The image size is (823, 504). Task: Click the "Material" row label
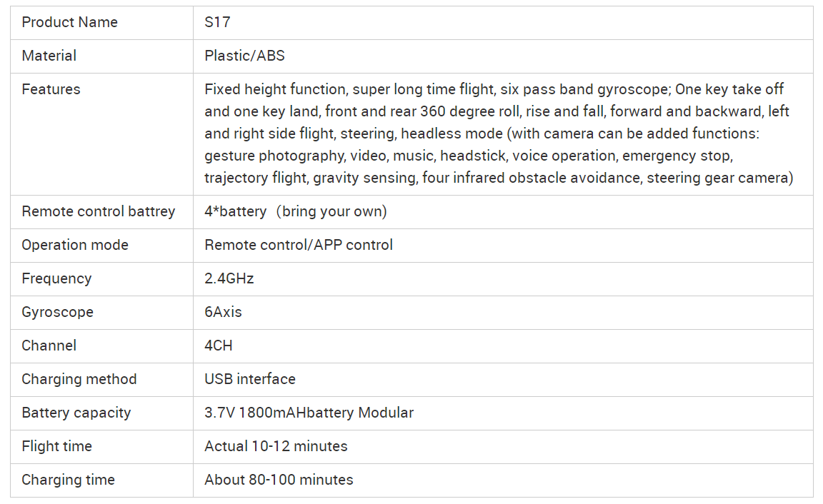[49, 56]
